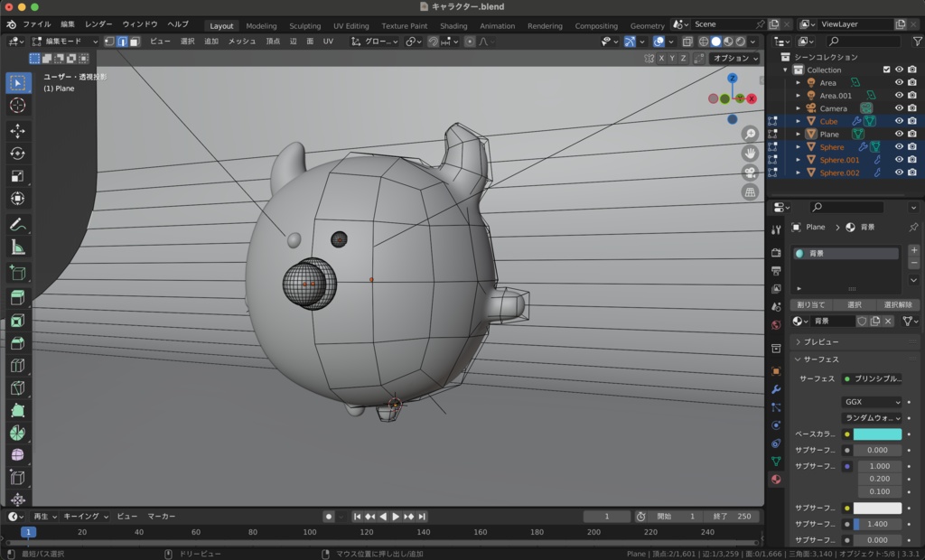This screenshot has height=560, width=925.
Task: Open the Material properties tab
Action: click(x=775, y=479)
